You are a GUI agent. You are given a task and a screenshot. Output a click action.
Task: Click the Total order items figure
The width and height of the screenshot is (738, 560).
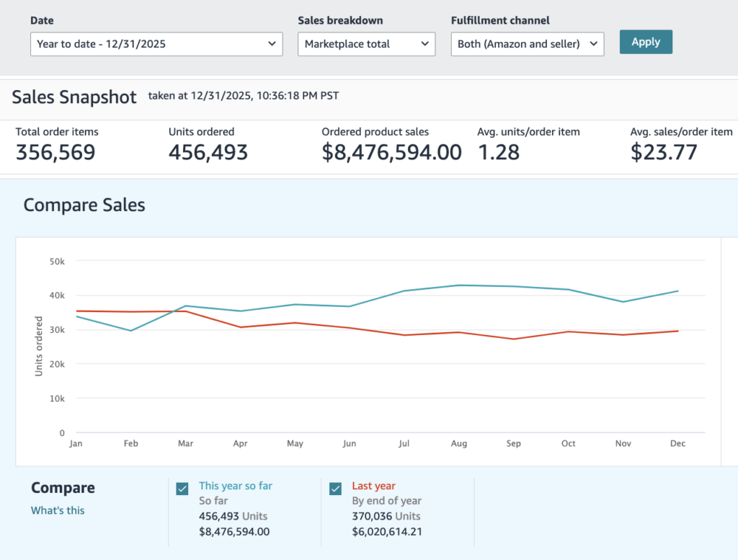(55, 152)
